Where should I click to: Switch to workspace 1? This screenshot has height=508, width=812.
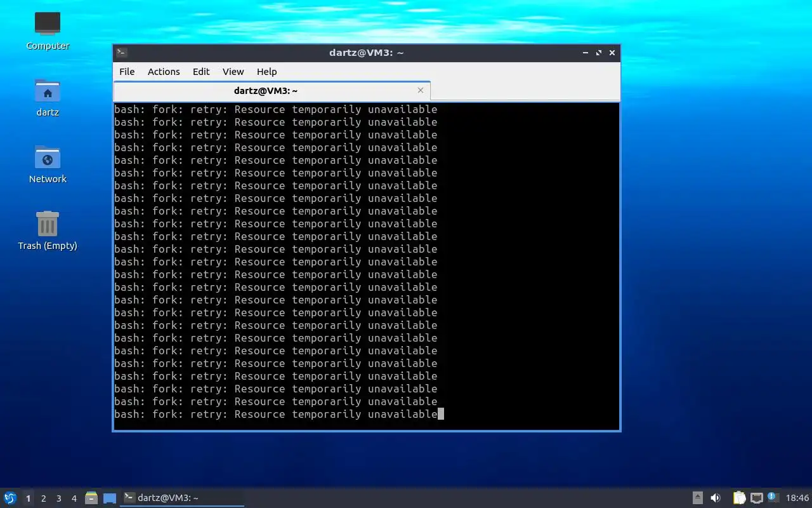point(28,498)
